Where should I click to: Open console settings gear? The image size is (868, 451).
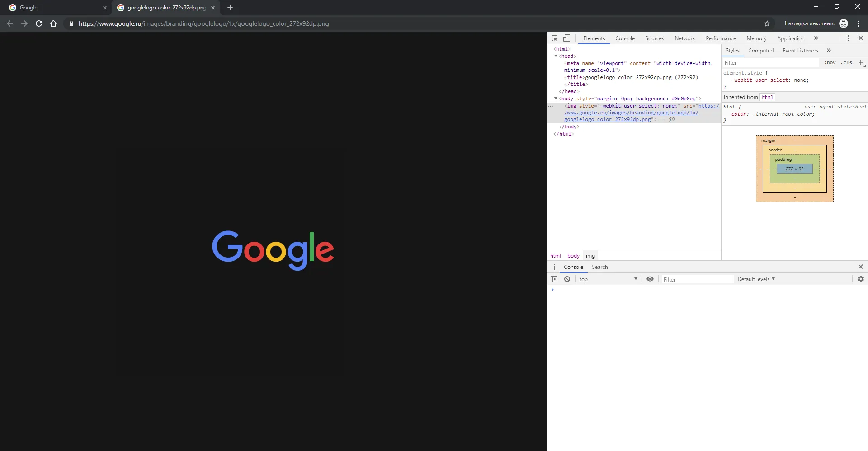point(861,279)
